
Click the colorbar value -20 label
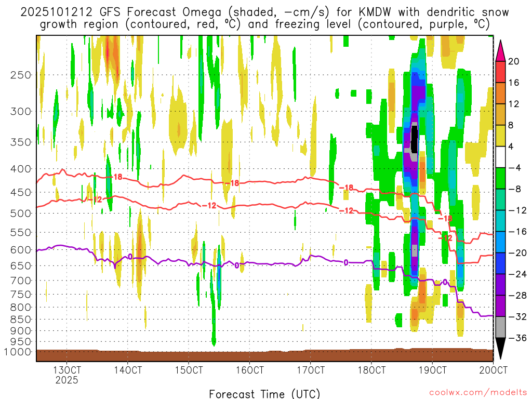coord(517,253)
